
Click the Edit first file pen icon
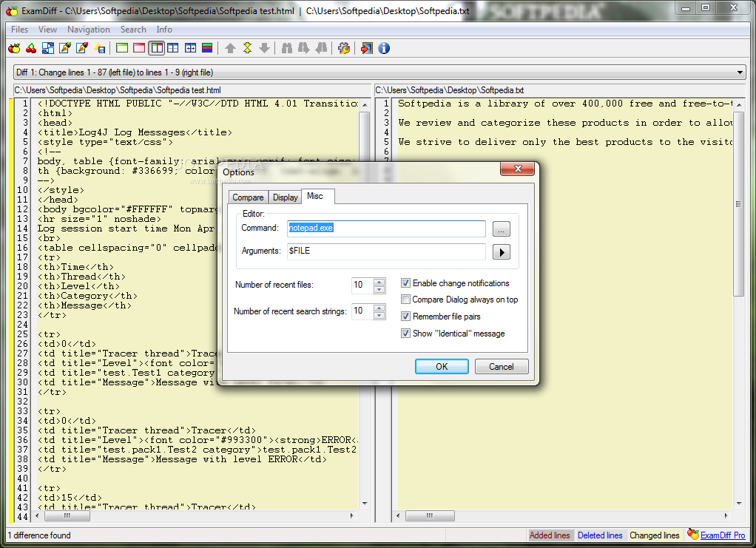[65, 48]
